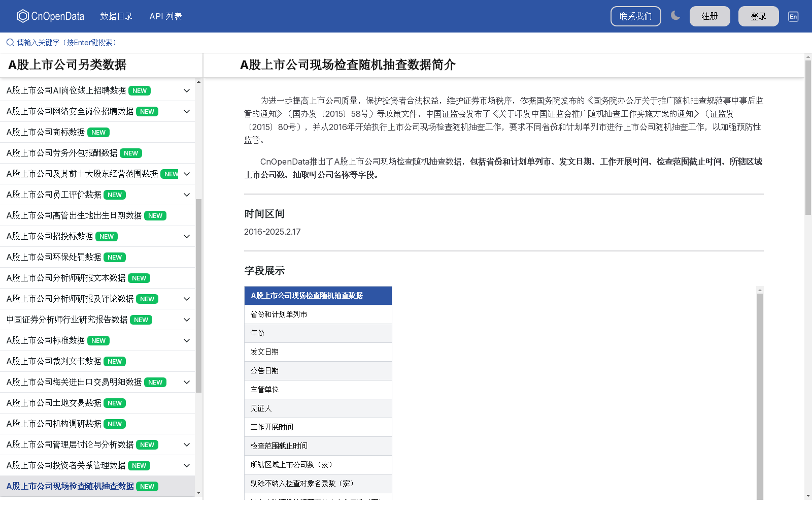
Task: Click the 联系我们 button
Action: click(635, 16)
